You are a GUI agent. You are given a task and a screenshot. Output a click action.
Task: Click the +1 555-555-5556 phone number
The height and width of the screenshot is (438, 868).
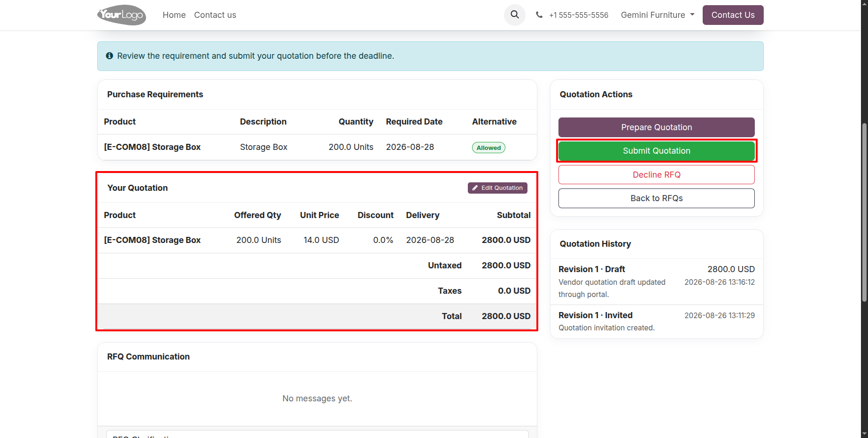[579, 15]
